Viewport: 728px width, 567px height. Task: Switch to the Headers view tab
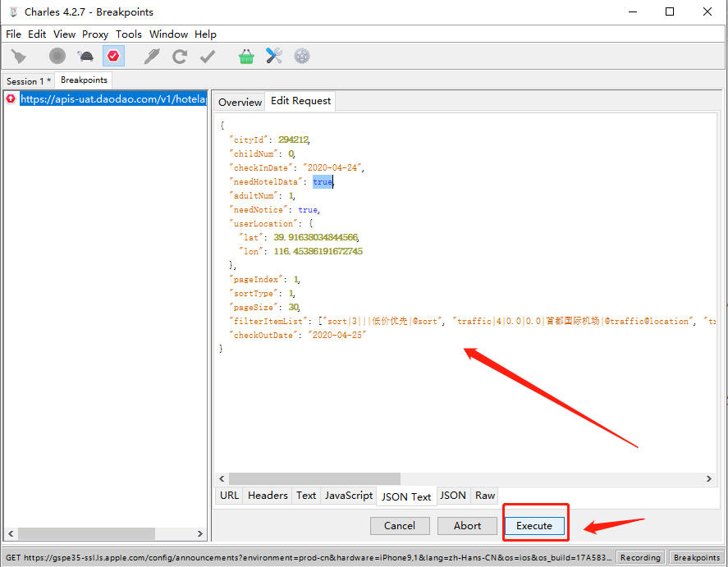tap(268, 496)
